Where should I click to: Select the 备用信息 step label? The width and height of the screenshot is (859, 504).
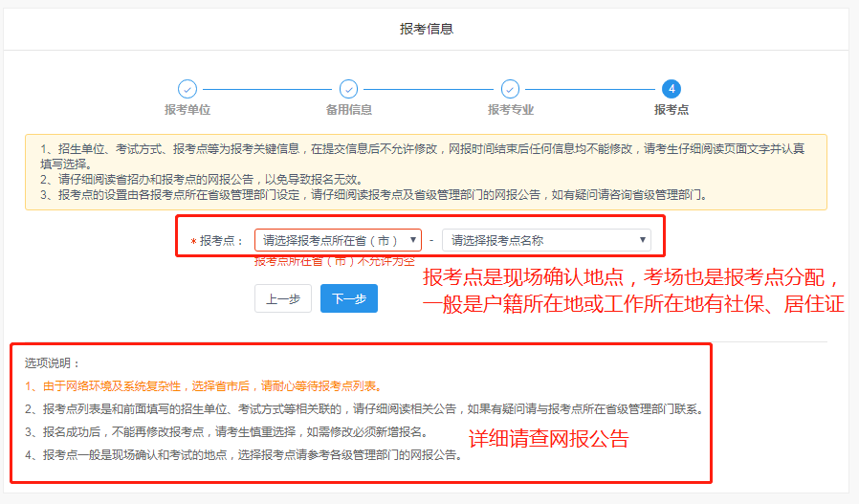tap(348, 110)
